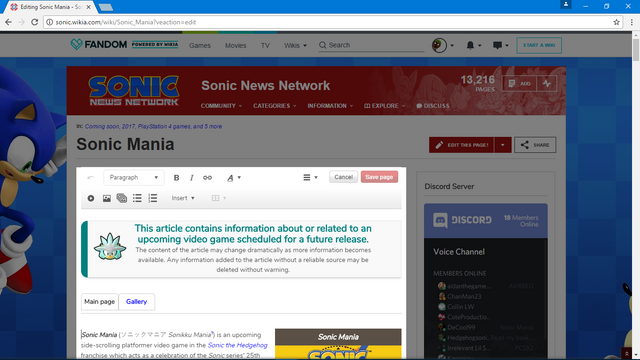Click the browser Back arrow
The height and width of the screenshot is (360, 640).
coord(8,22)
